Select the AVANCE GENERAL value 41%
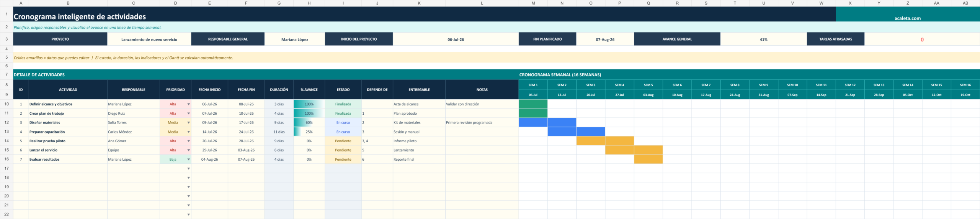 click(x=763, y=39)
